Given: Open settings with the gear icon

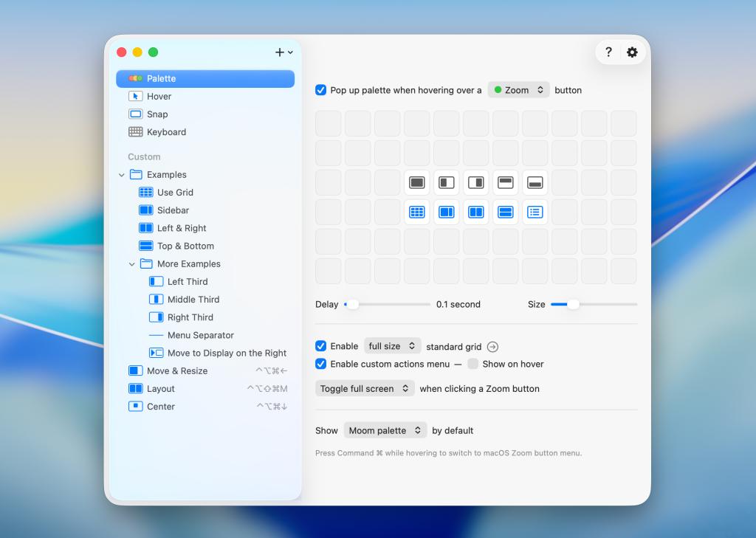Looking at the screenshot, I should point(632,52).
